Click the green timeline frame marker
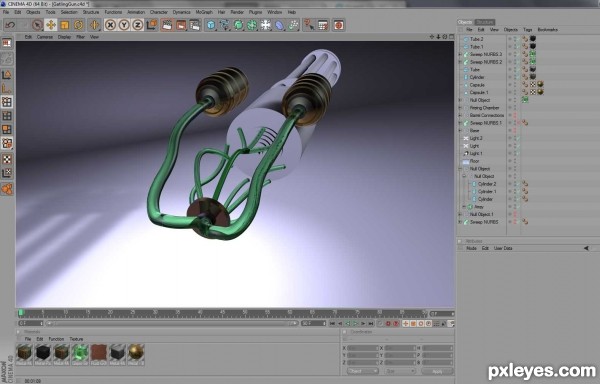The image size is (600, 384). (x=21, y=312)
